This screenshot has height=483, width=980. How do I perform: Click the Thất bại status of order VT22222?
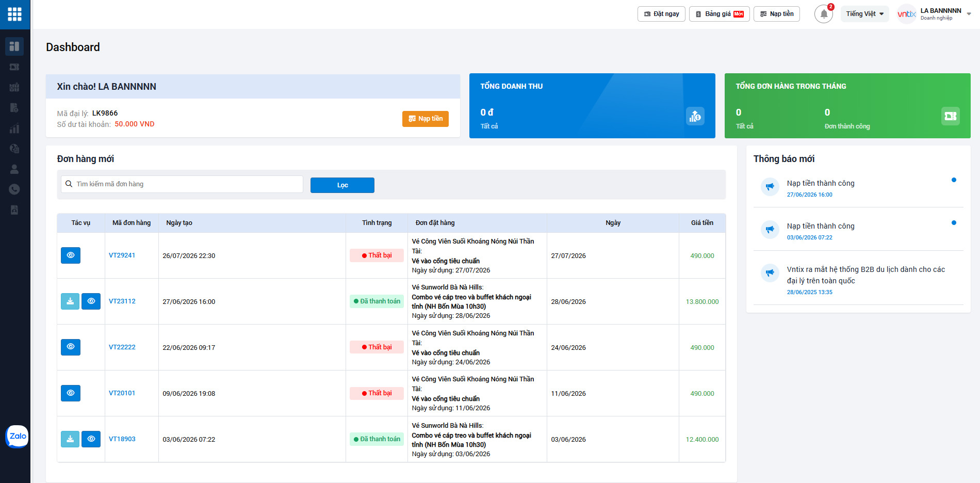[377, 347]
